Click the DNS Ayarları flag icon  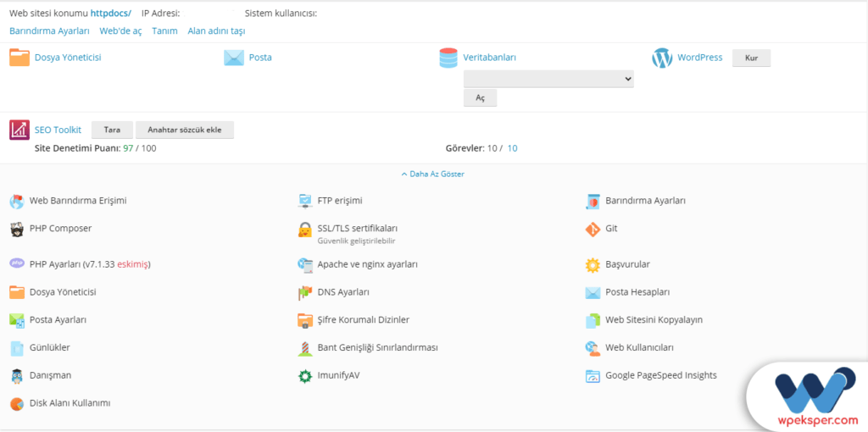point(305,292)
